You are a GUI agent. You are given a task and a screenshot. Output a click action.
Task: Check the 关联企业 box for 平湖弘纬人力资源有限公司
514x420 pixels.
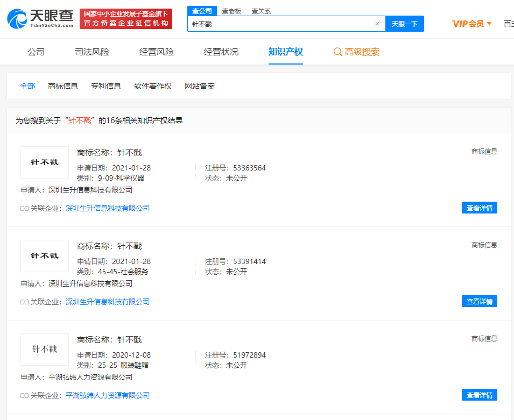(23, 395)
